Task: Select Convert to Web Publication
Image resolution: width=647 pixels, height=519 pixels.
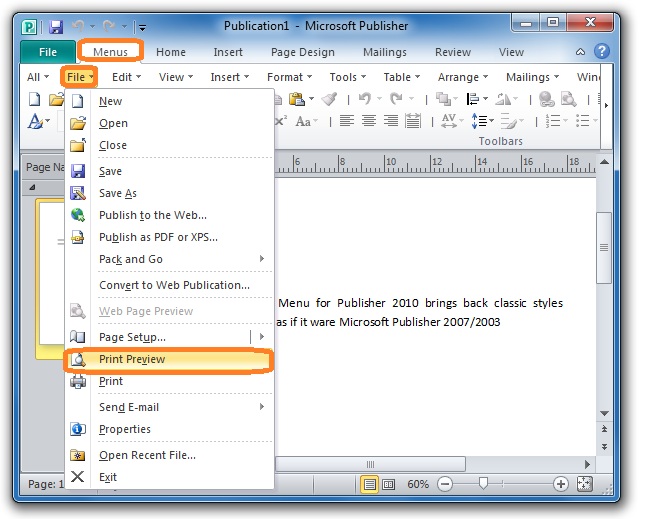Action: point(169,285)
